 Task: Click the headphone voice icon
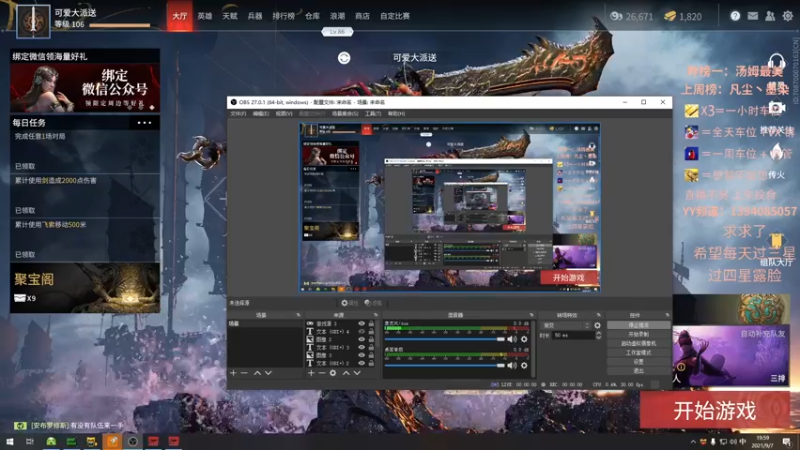776,62
